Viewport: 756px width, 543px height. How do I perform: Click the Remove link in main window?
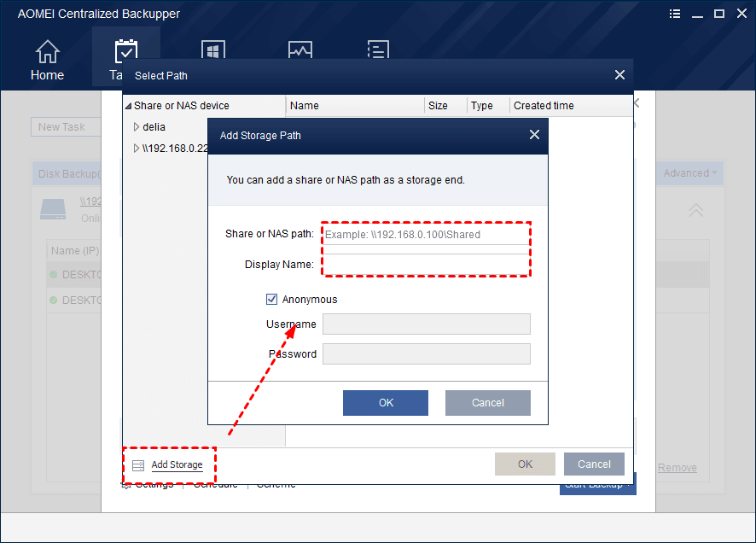pyautogui.click(x=677, y=468)
